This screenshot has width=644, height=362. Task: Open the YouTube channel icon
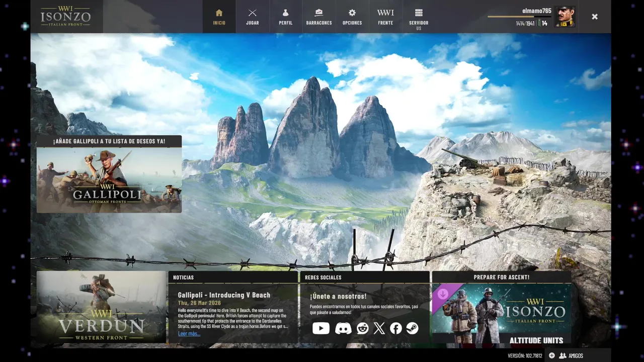(321, 328)
